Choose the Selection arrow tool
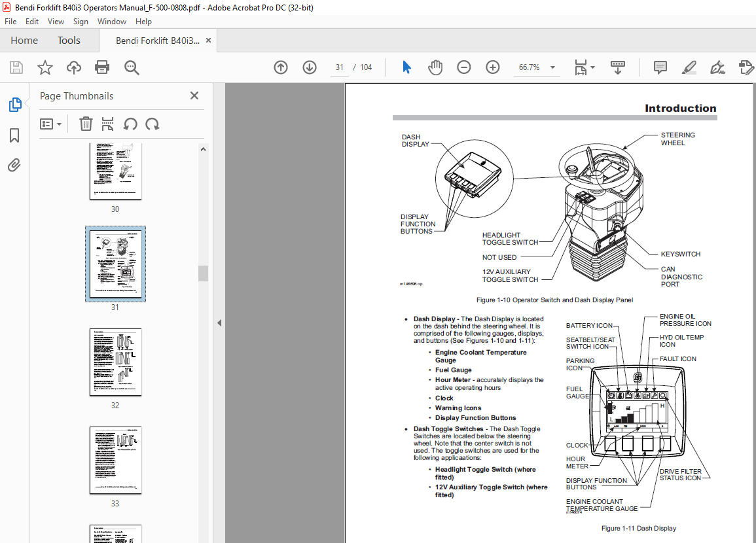 pos(406,67)
